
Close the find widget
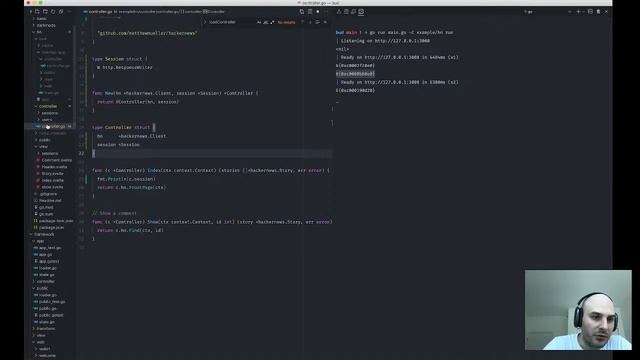point(325,22)
